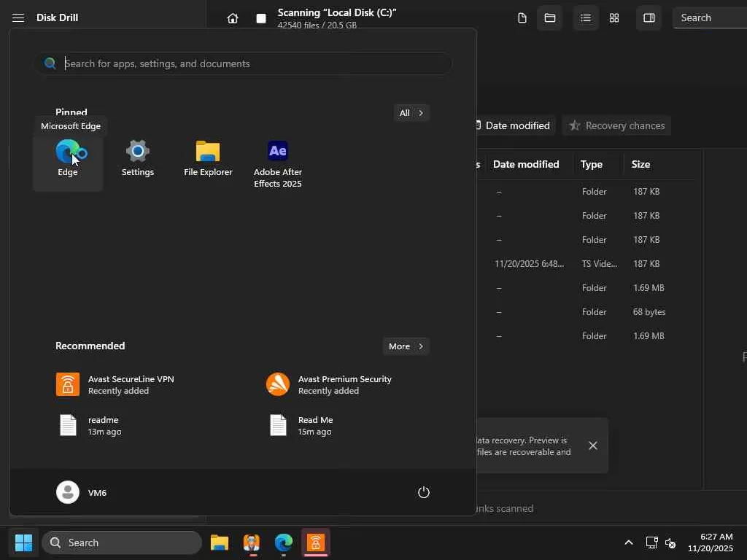The height and width of the screenshot is (560, 747).
Task: Open muted volume tray icon
Action: (670, 542)
